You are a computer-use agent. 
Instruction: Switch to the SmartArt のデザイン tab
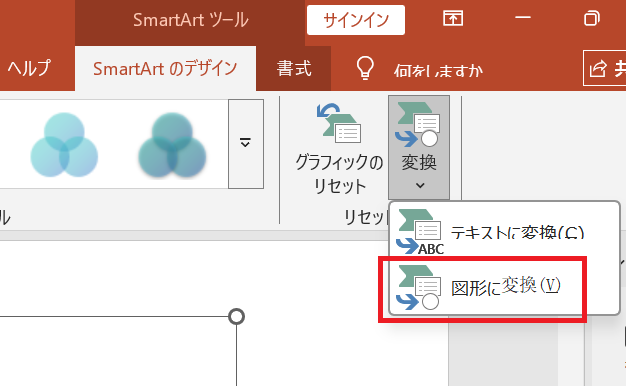coord(165,69)
